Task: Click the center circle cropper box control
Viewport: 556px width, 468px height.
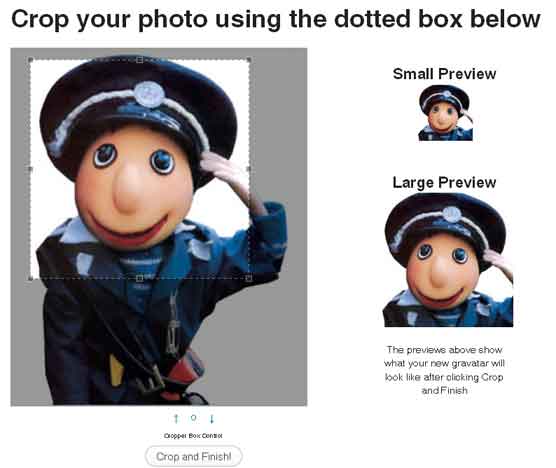Action: click(193, 418)
